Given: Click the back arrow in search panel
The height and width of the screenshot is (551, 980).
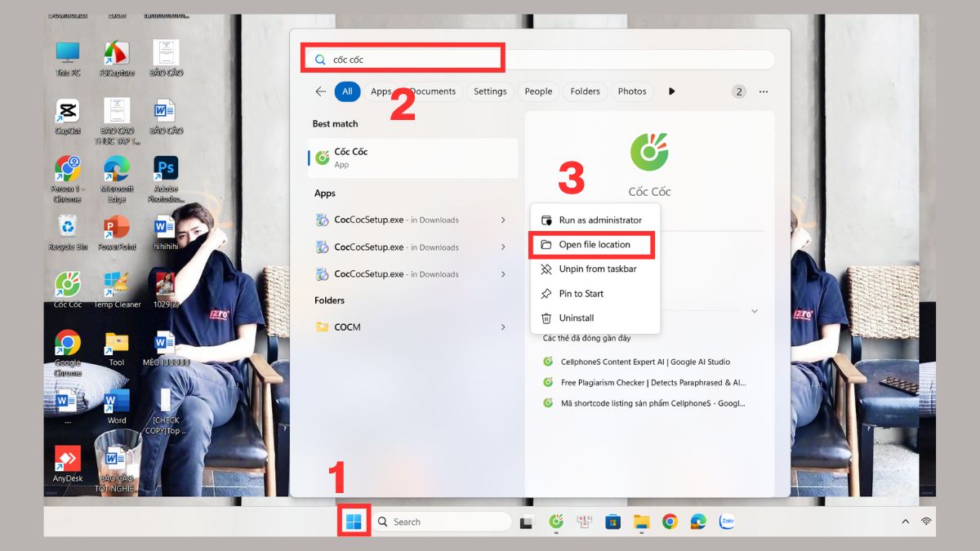Looking at the screenshot, I should [321, 91].
